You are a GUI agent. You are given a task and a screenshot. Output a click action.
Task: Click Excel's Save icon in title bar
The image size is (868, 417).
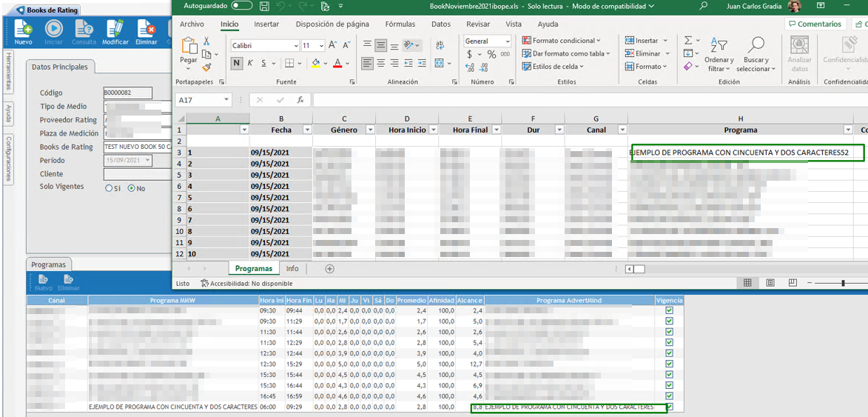coord(265,6)
